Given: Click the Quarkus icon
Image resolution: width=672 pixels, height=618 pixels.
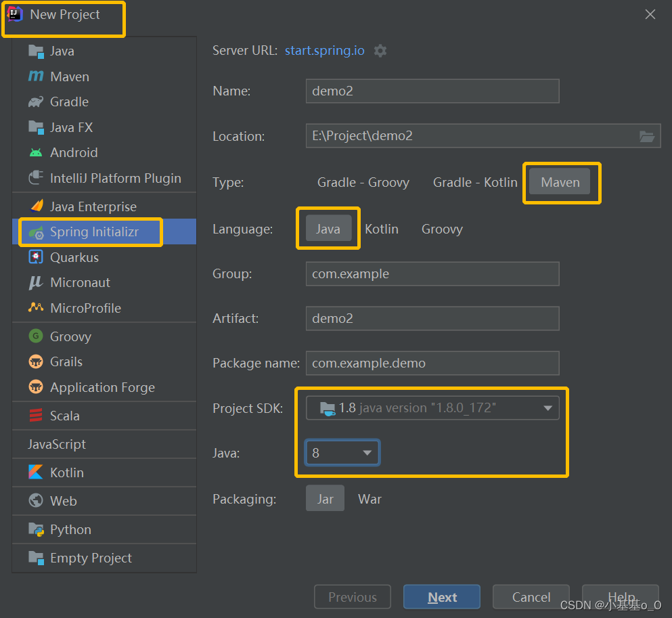Looking at the screenshot, I should 36,257.
